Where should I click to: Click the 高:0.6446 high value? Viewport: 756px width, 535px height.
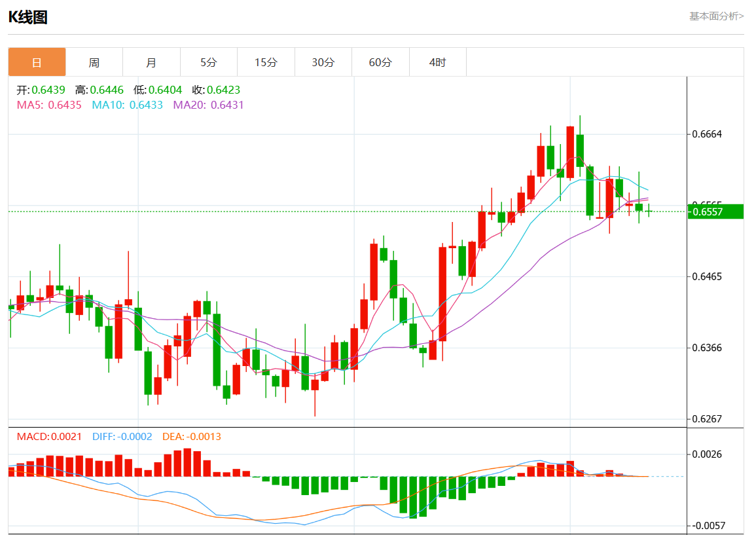[x=99, y=90]
